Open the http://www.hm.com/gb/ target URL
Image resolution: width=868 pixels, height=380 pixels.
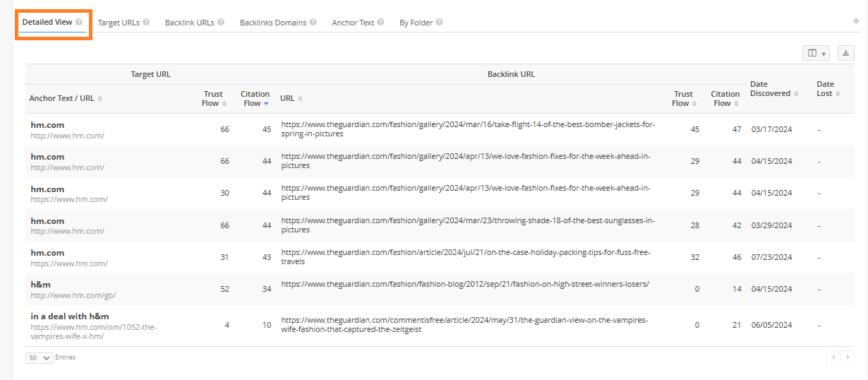point(73,295)
